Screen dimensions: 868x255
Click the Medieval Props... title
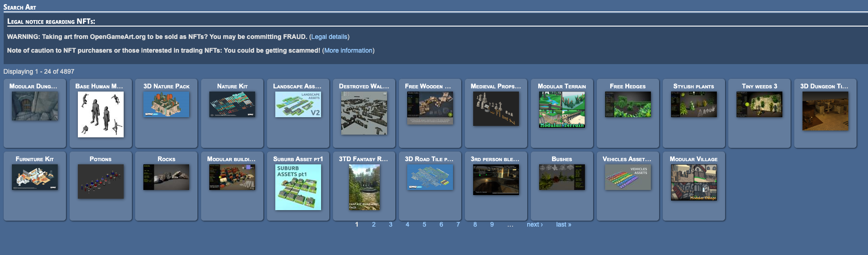click(496, 86)
